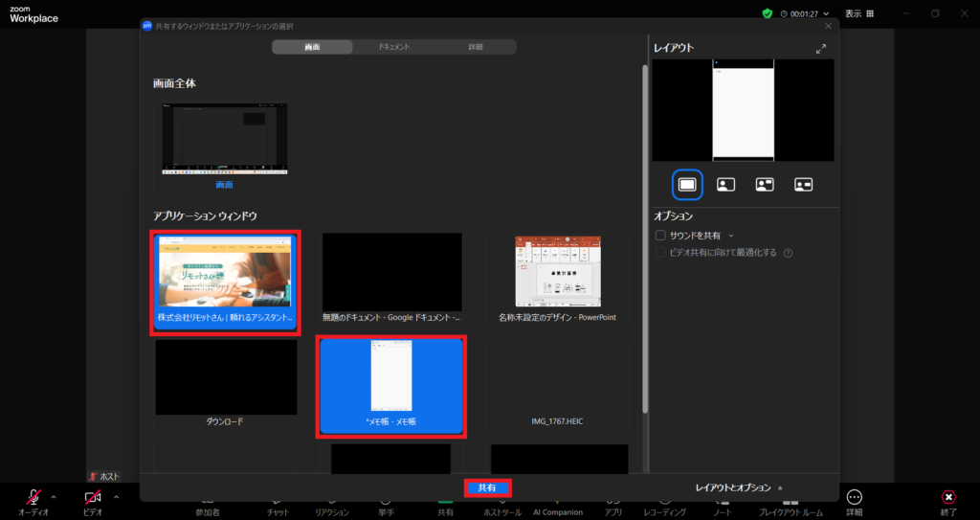Image resolution: width=980 pixels, height=520 pixels.
Task: Click the blue 共有 button
Action: point(487,487)
